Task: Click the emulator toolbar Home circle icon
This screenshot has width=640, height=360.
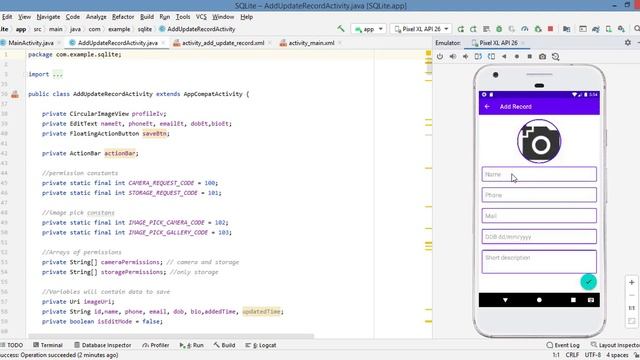Action: tap(517, 56)
